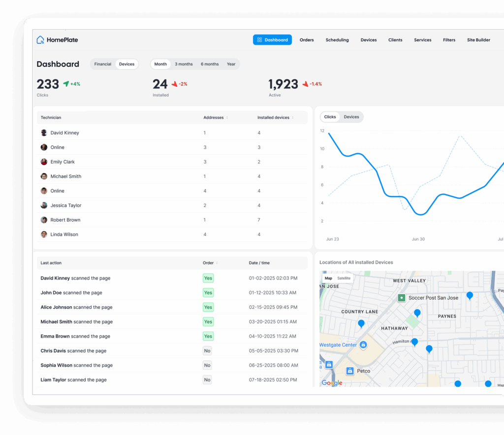Click the Dashboard button in navigation
This screenshot has height=435, width=504.
pos(272,40)
